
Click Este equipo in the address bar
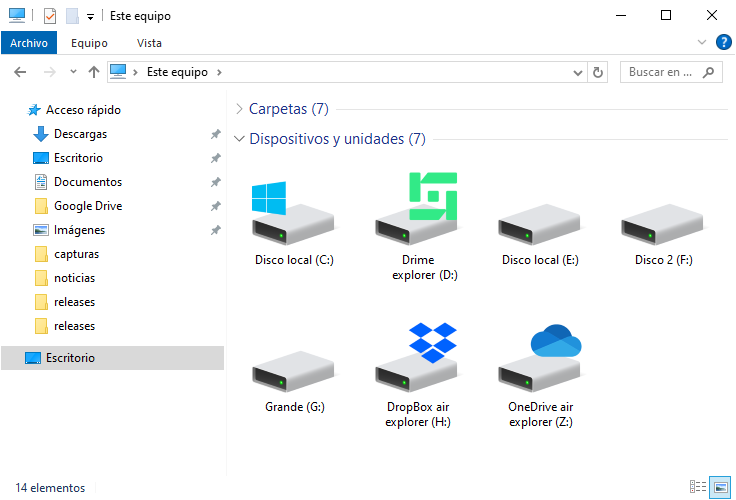pos(177,72)
